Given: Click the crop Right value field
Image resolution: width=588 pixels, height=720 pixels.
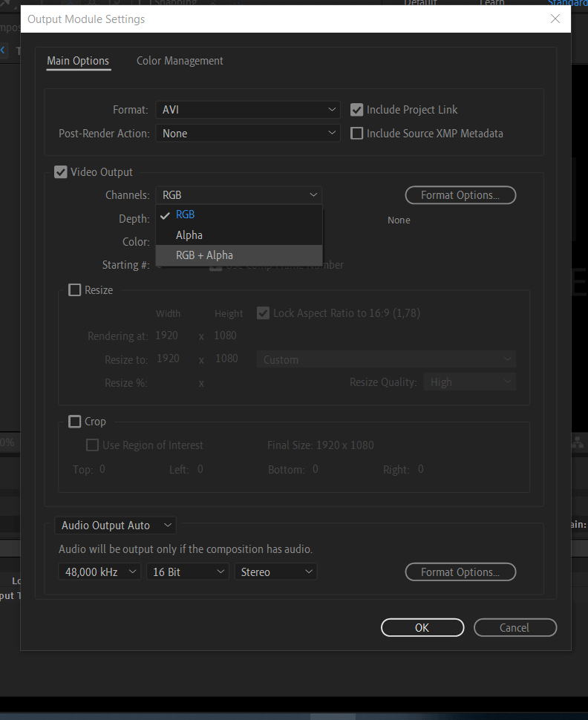Looking at the screenshot, I should 421,469.
